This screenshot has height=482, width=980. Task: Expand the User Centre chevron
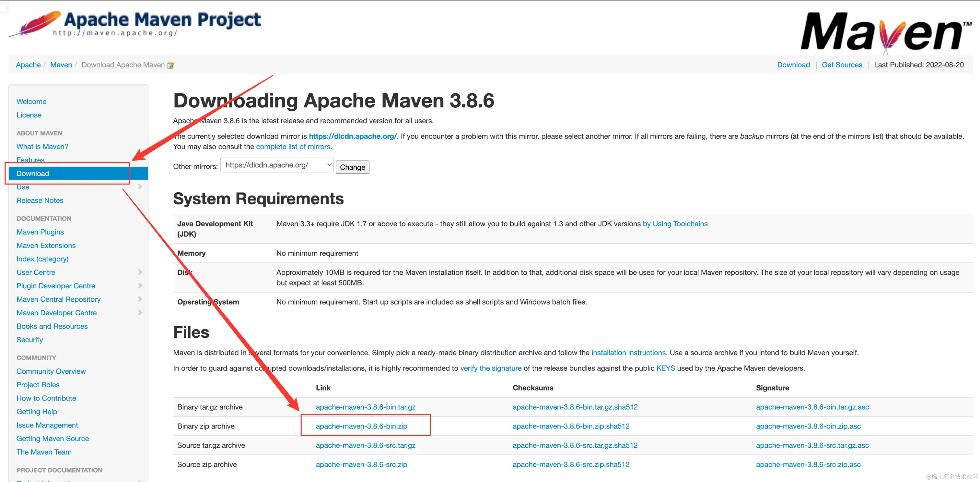140,272
